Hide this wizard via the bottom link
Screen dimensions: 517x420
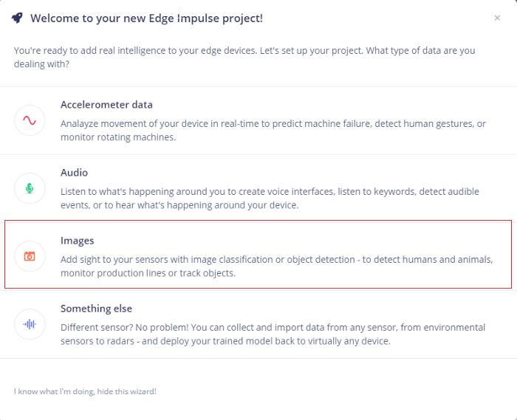pos(85,391)
